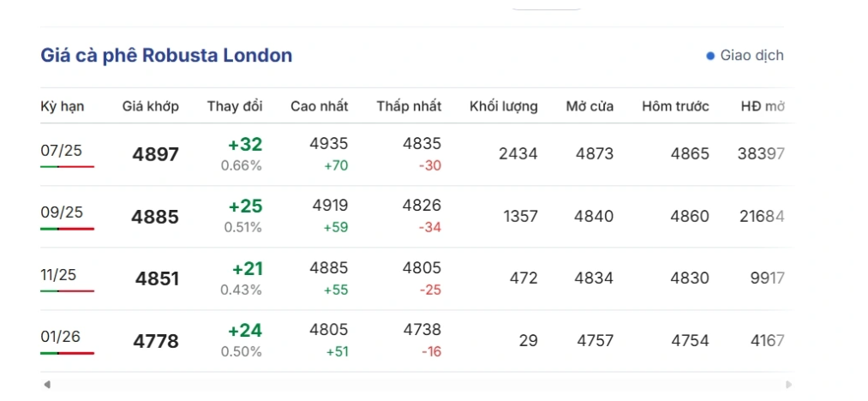This screenshot has width=868, height=401.
Task: Click the Cao nhất column header
Action: click(320, 106)
